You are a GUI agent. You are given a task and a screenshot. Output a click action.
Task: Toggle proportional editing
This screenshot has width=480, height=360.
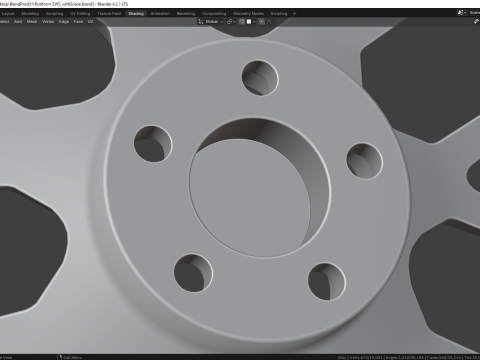[x=262, y=22]
